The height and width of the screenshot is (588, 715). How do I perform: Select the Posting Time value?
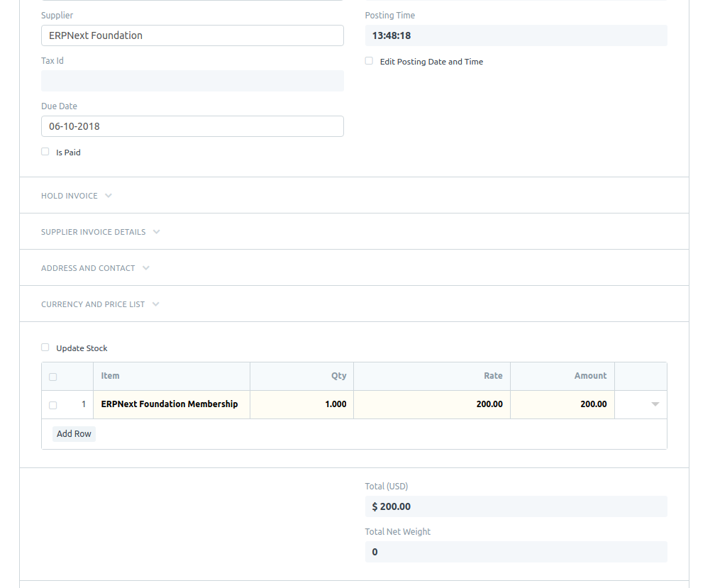(x=516, y=35)
